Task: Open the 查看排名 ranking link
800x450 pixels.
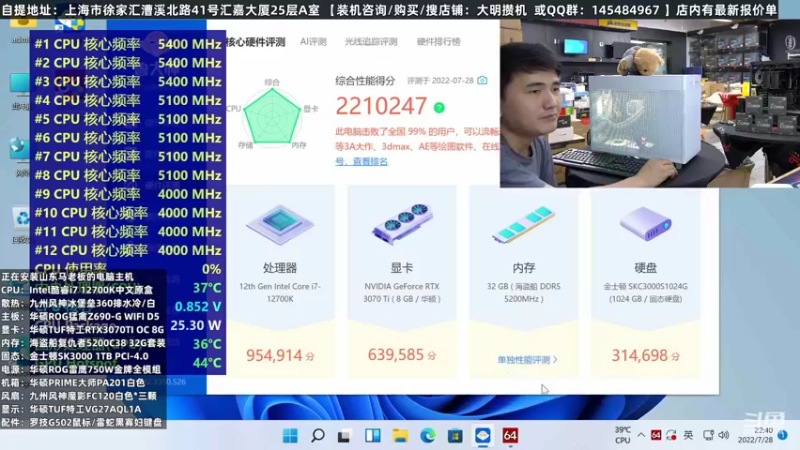Action: (370, 162)
